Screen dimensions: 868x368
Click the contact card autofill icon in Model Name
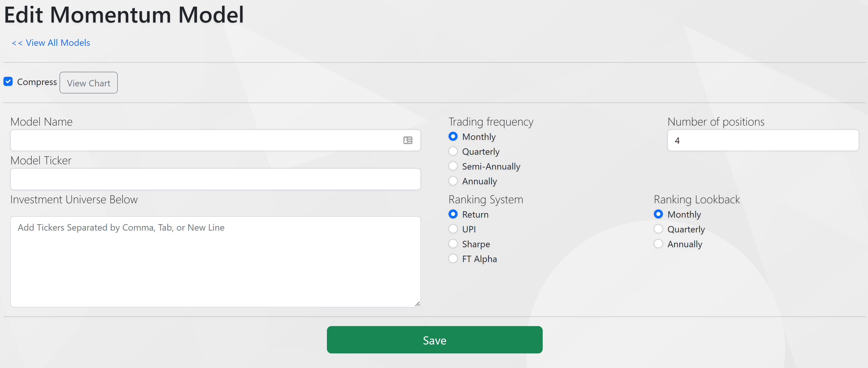click(408, 140)
